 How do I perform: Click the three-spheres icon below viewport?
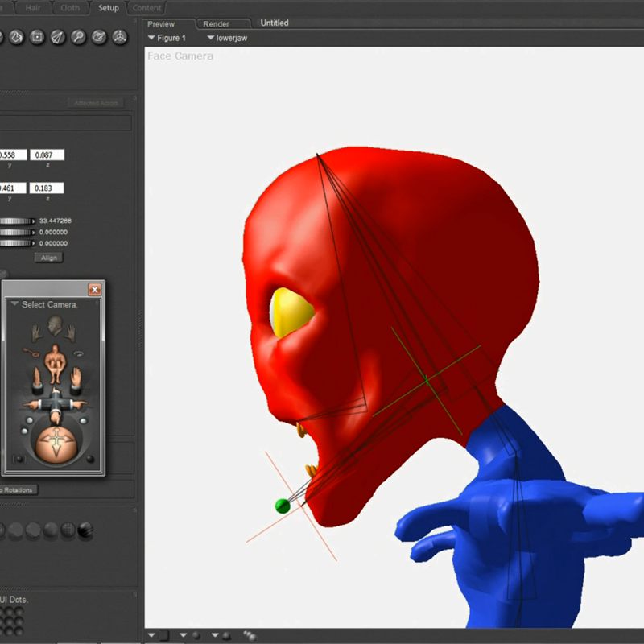[x=250, y=636]
